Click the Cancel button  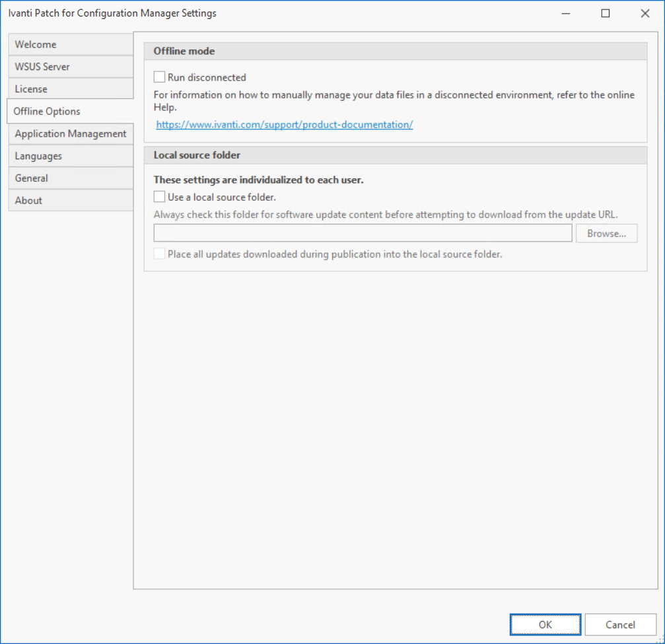(x=620, y=625)
